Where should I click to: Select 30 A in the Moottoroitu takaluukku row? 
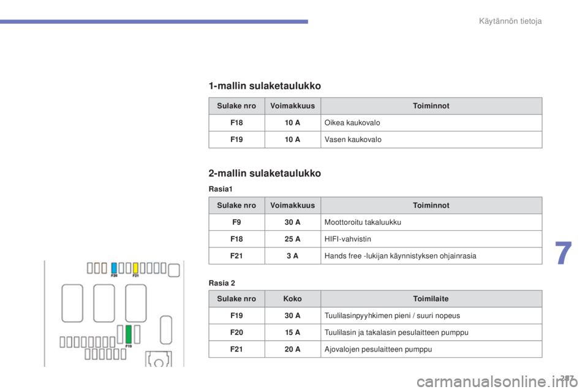pyautogui.click(x=293, y=222)
